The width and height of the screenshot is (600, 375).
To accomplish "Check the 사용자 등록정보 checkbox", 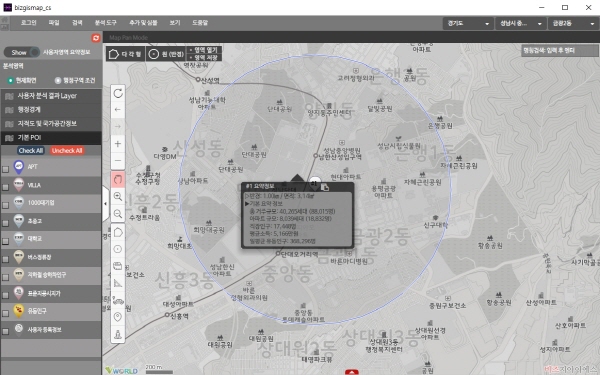I will pos(5,331).
